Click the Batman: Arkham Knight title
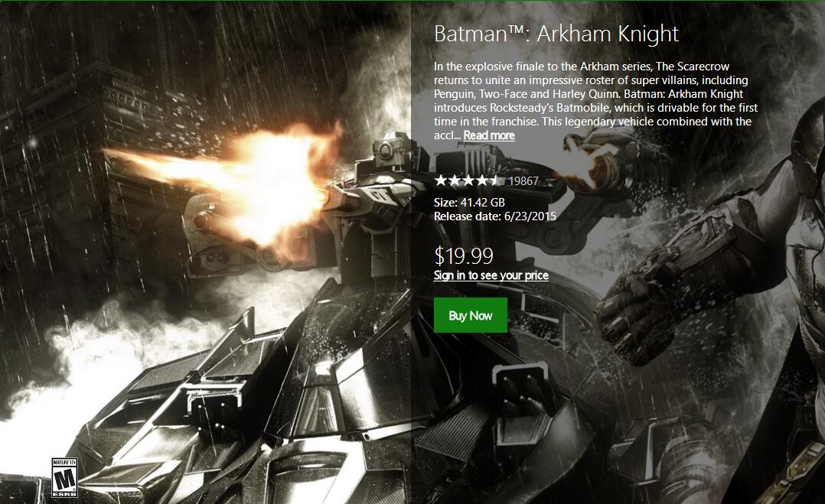The width and height of the screenshot is (825, 504). tap(556, 34)
